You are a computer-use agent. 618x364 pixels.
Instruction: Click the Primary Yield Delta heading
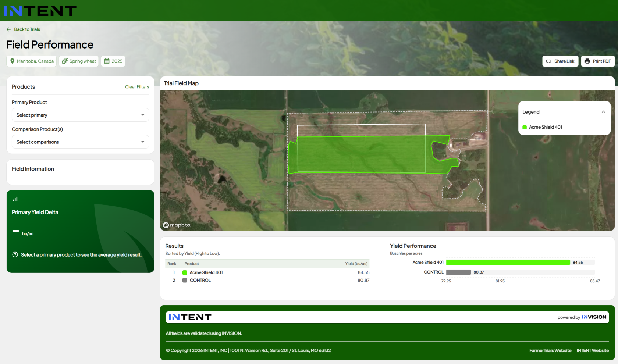pos(35,212)
